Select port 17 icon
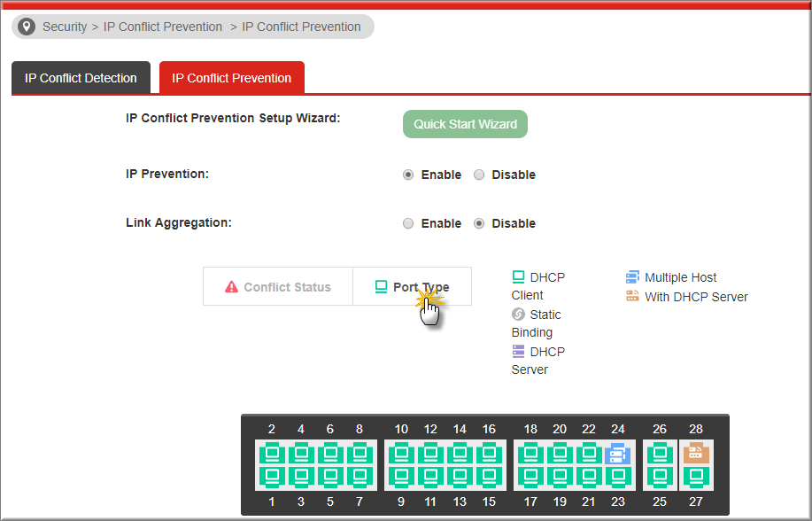Image resolution: width=812 pixels, height=521 pixels. pyautogui.click(x=530, y=476)
